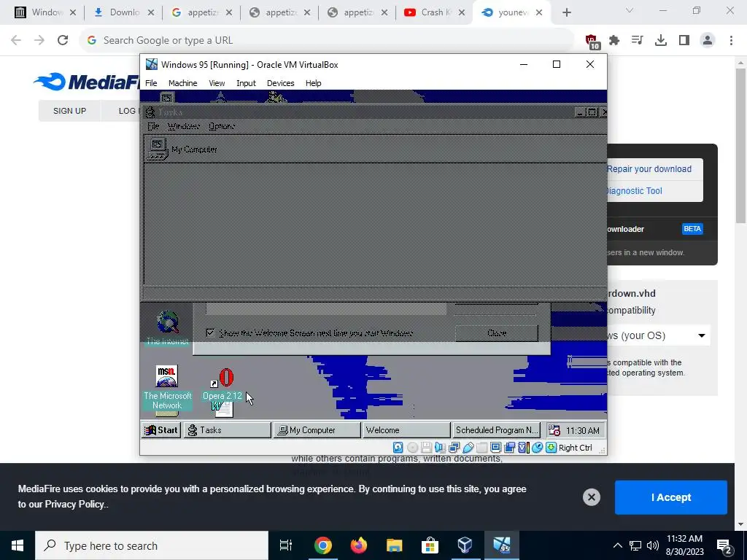This screenshot has width=747, height=560.
Task: Click the floppy disk indicator in VirtualBox status bar
Action: click(x=426, y=448)
